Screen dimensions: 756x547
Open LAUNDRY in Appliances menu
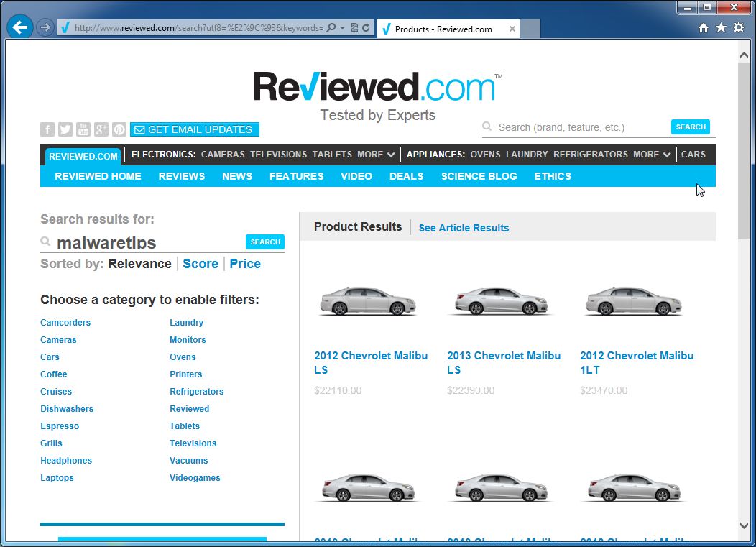[527, 155]
